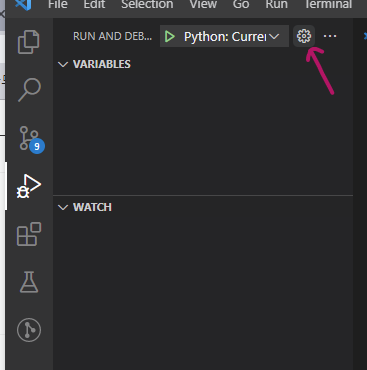367x370 pixels.
Task: Click the VS Code logo icon
Action: (x=23, y=4)
